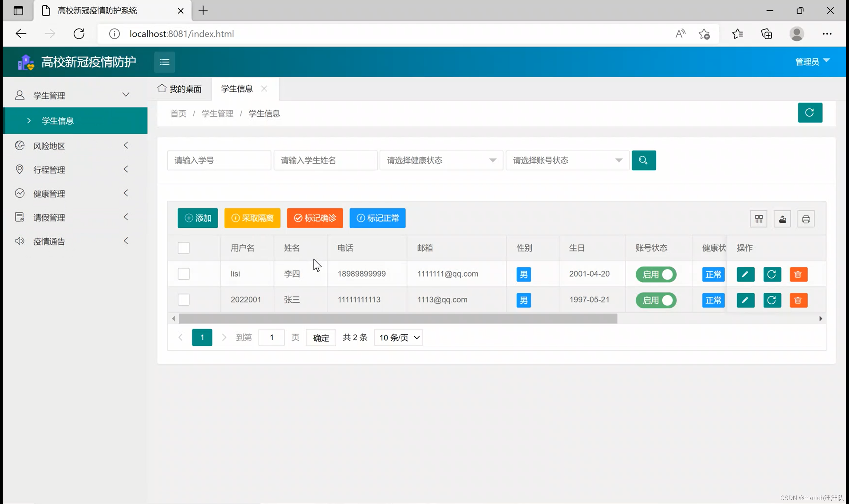This screenshot has width=849, height=504.
Task: Click the table print icon
Action: [806, 219]
